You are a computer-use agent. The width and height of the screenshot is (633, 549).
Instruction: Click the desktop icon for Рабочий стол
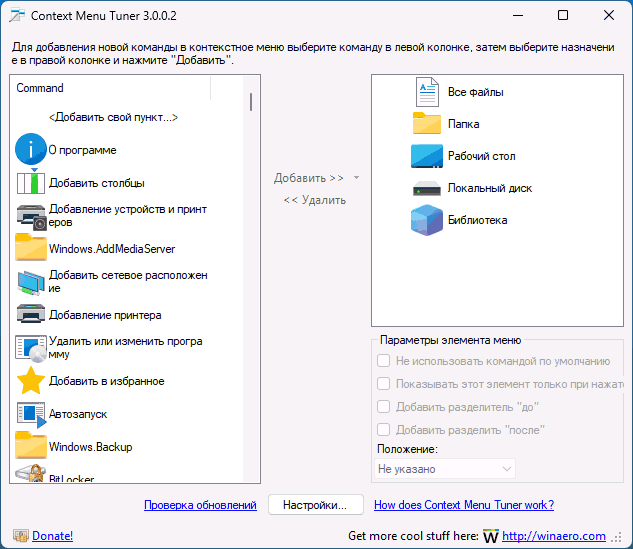point(427,156)
